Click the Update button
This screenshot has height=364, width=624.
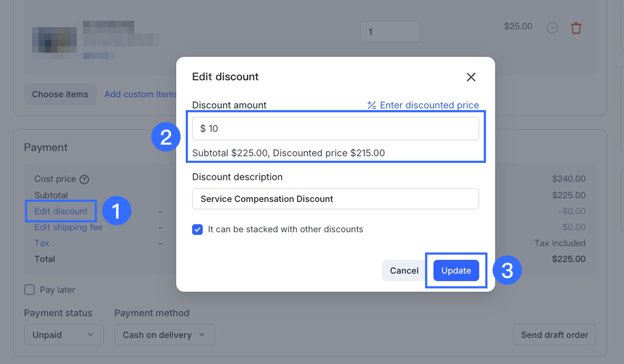click(x=456, y=271)
